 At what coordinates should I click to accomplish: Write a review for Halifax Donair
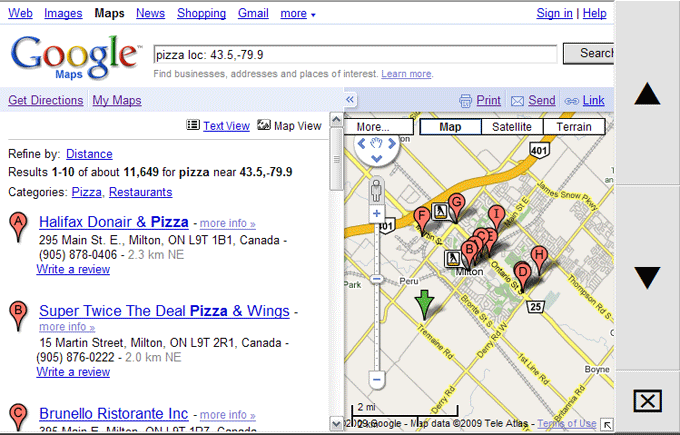(x=73, y=269)
